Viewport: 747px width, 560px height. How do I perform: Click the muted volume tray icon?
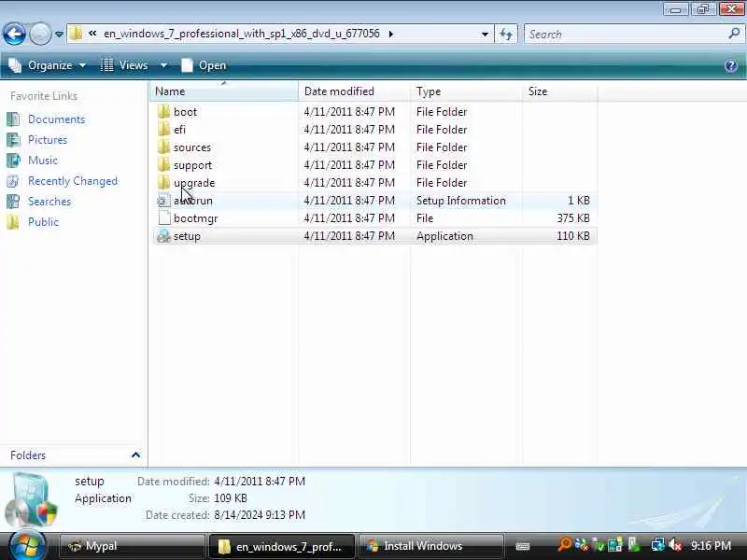pyautogui.click(x=675, y=545)
